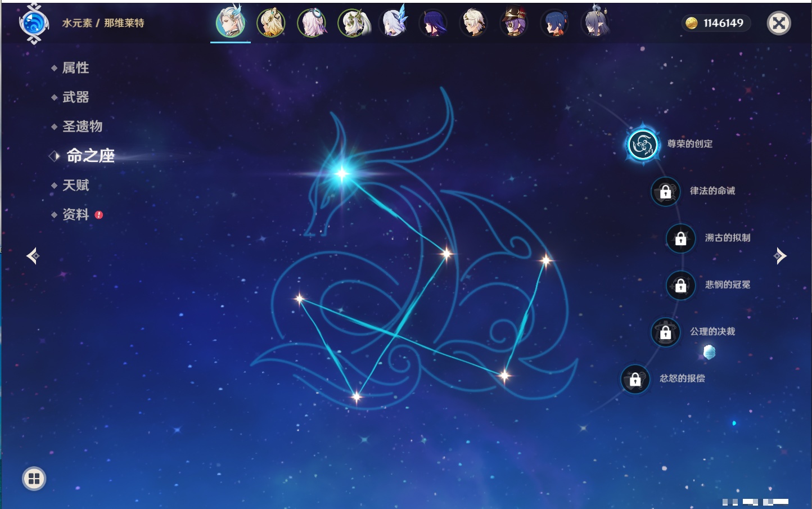Click the lock icon beside 律法的命诫
The width and height of the screenshot is (812, 509).
tap(665, 192)
